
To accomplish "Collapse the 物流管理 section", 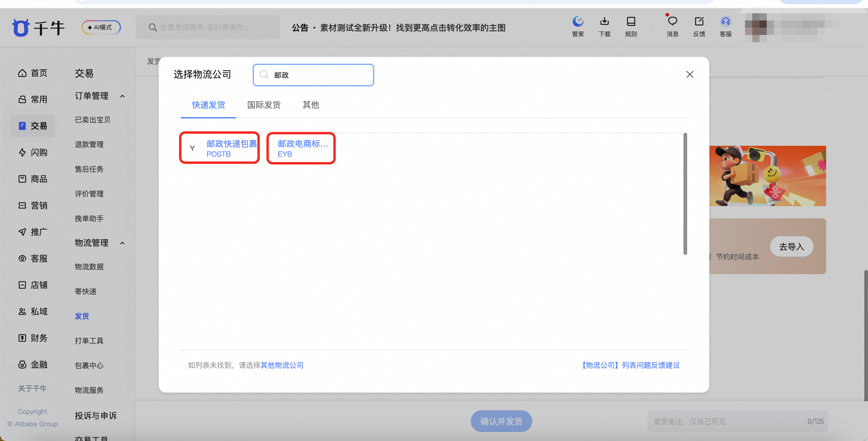I will tap(122, 243).
